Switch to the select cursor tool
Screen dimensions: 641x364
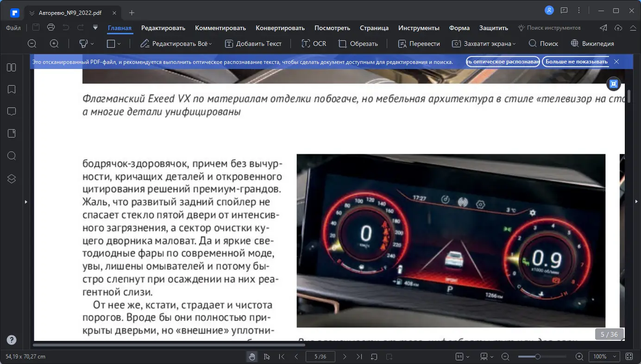[x=267, y=357]
